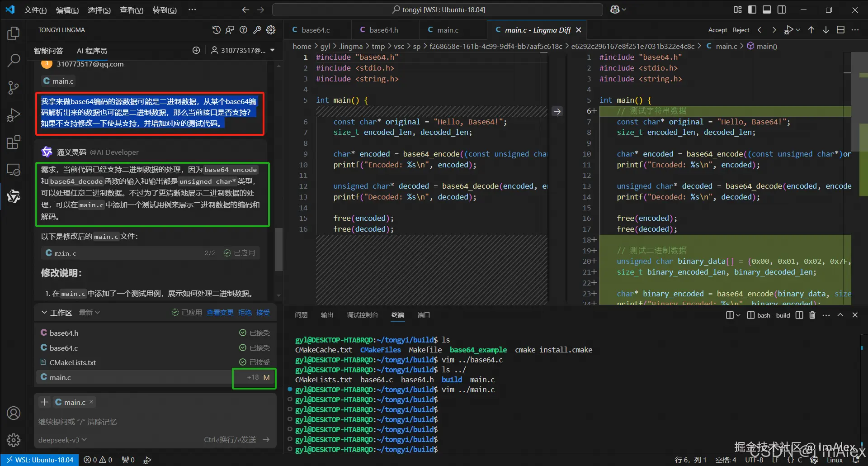Open the Search view in activity bar
Viewport: 868px width, 466px height.
(x=14, y=60)
